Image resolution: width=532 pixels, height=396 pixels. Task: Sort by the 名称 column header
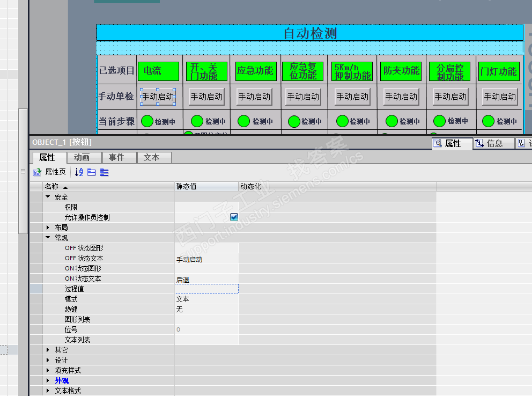[108, 186]
